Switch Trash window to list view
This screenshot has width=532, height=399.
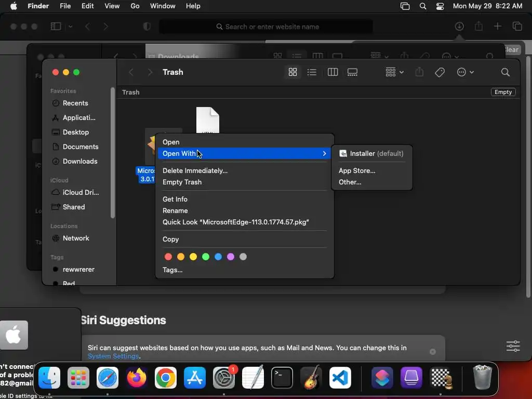pyautogui.click(x=312, y=72)
